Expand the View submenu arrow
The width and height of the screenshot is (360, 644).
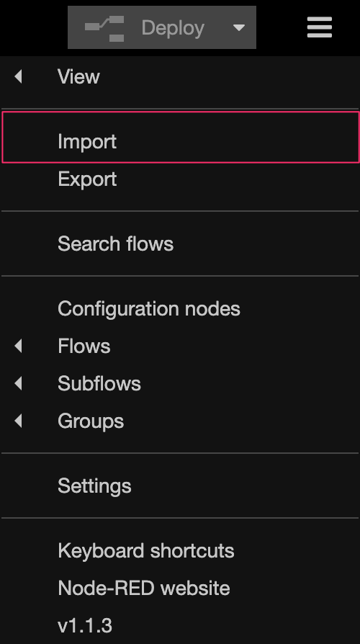18,76
